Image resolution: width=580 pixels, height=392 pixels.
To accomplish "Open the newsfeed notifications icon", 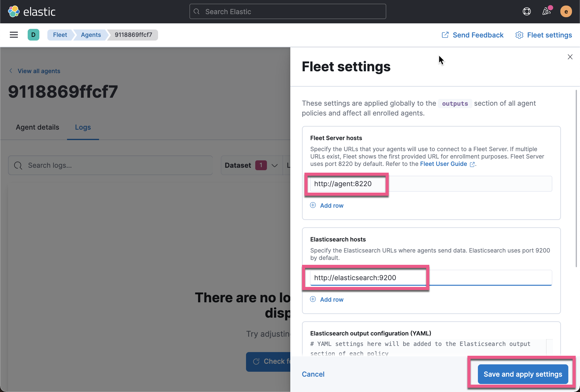I will click(547, 11).
